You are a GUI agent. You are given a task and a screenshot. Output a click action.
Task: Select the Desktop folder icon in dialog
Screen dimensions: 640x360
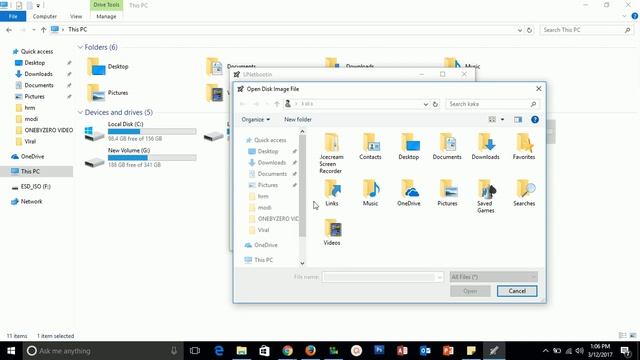pyautogui.click(x=409, y=147)
